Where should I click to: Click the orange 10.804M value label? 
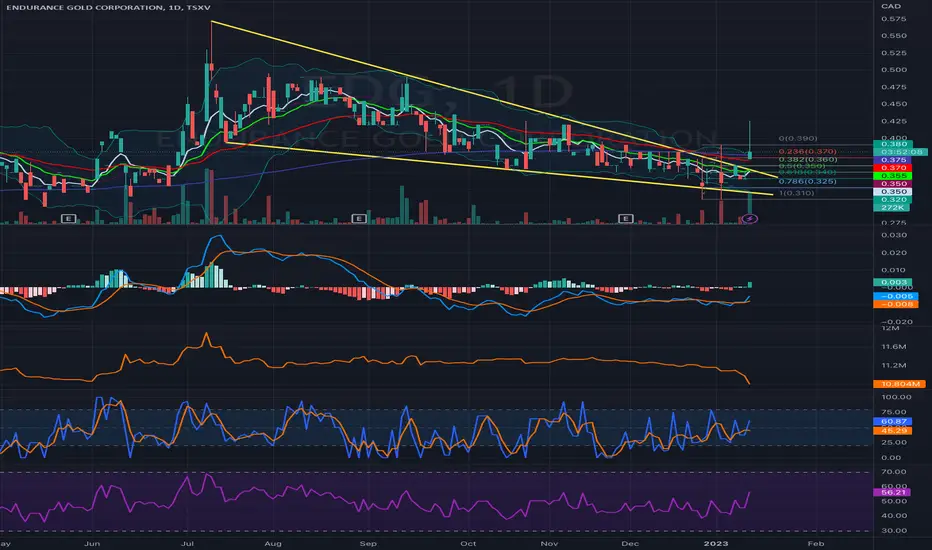899,384
